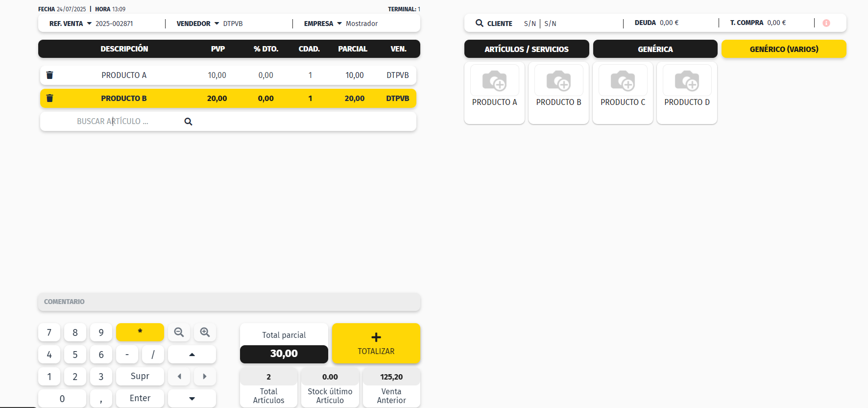Viewport: 868px width, 408px height.
Task: Expand the REF. VENTA dropdown
Action: pos(89,24)
